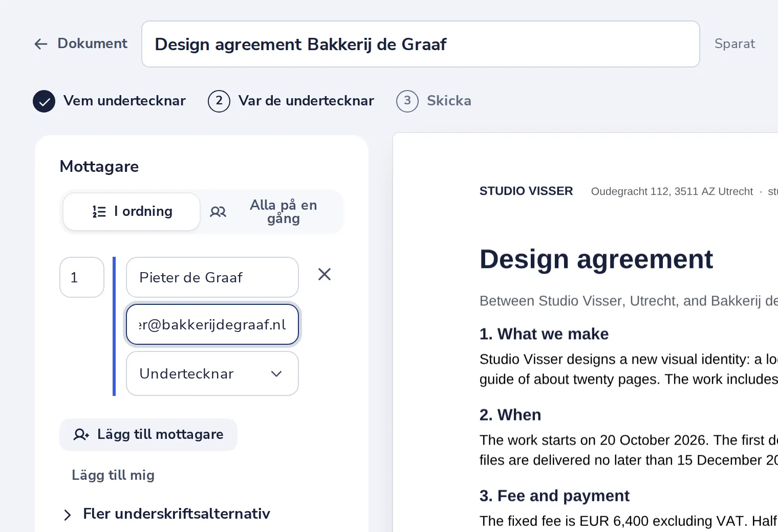Click Lägg till mottagare button

(x=148, y=435)
